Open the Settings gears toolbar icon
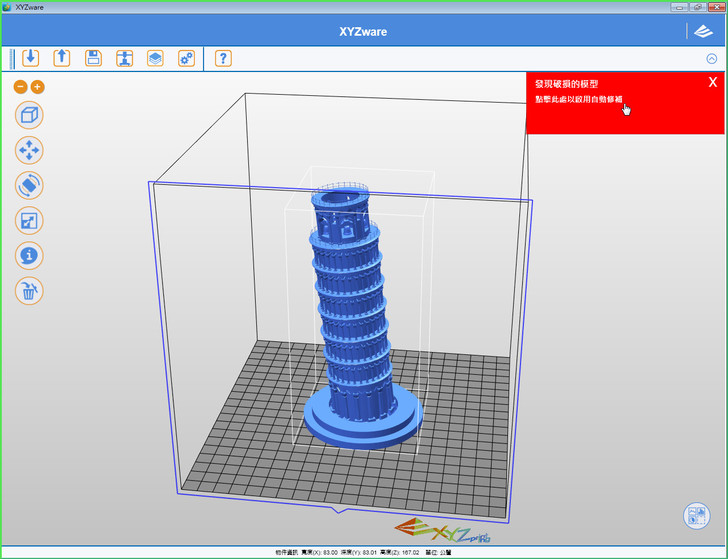Viewport: 728px width, 559px height. (186, 58)
